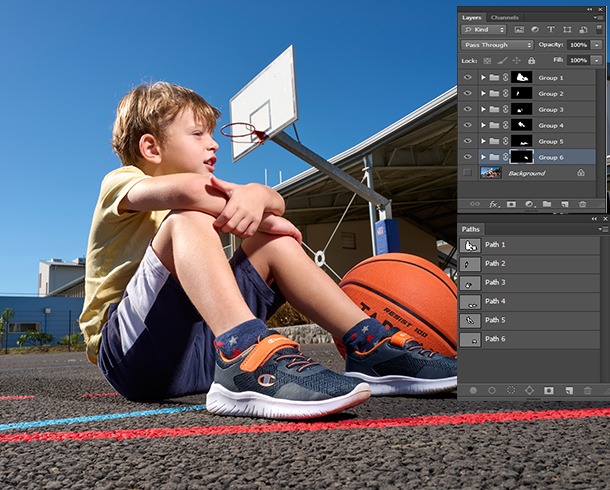
Task: Expand Group 6 folder
Action: (483, 157)
